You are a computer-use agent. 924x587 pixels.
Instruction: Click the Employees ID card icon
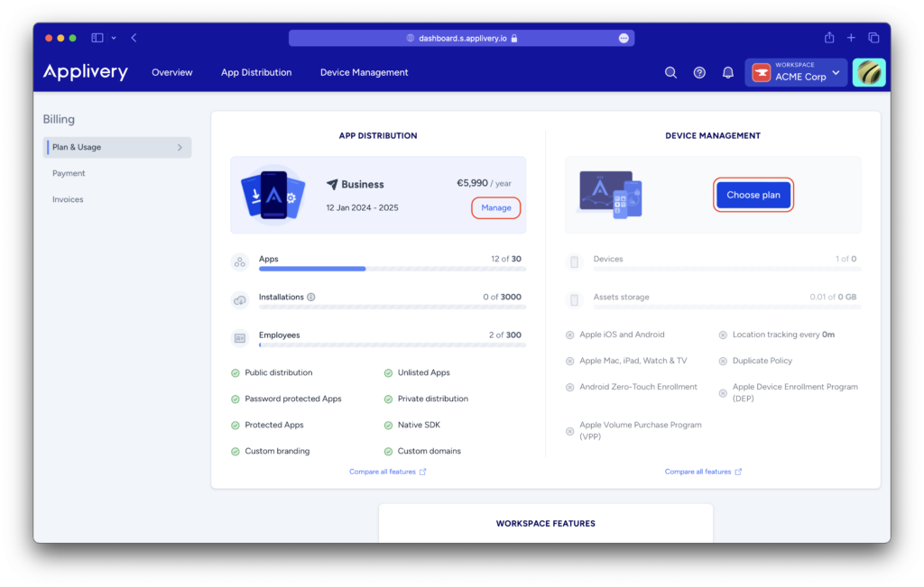240,338
